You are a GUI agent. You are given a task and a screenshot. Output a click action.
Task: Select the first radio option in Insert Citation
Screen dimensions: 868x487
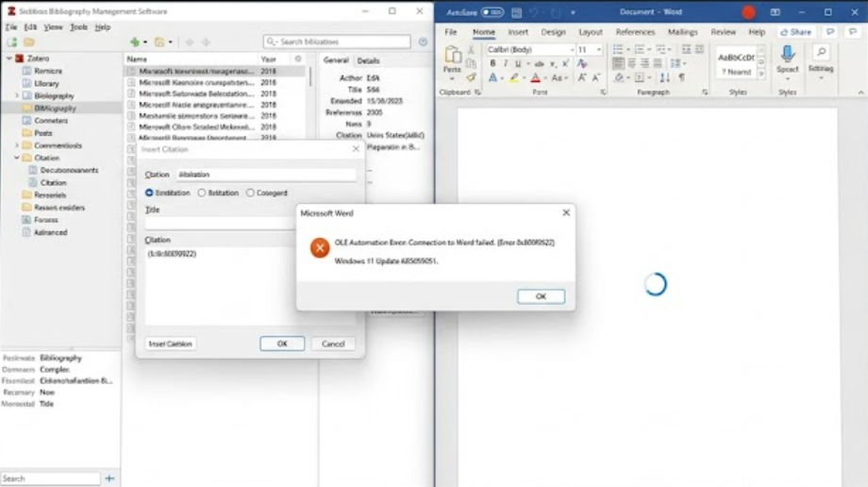pos(149,193)
